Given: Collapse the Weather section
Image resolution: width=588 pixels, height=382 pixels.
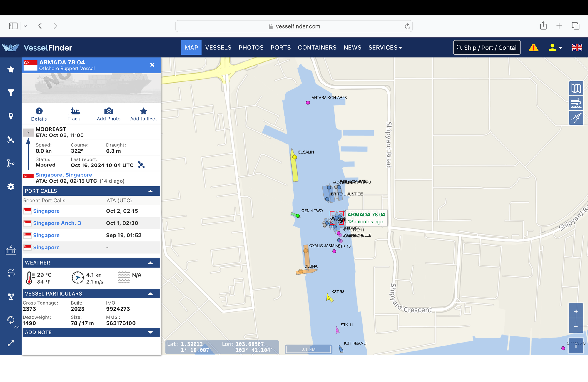Looking at the screenshot, I should click(x=150, y=263).
